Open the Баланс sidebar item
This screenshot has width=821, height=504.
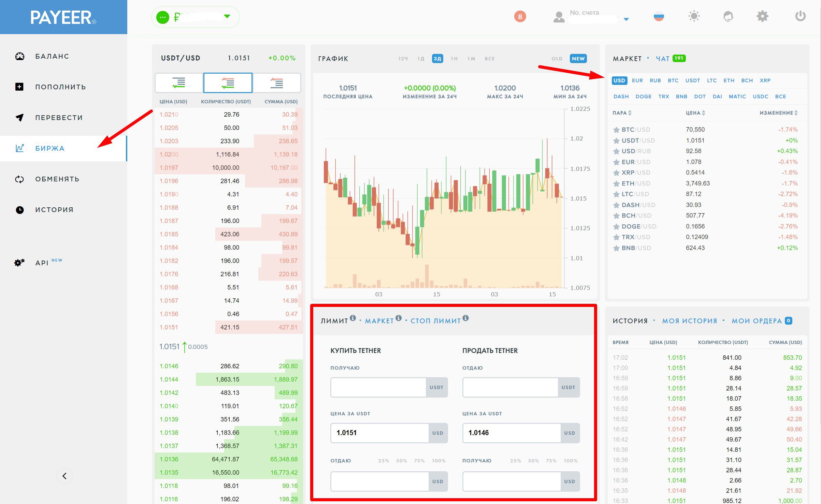[63, 56]
